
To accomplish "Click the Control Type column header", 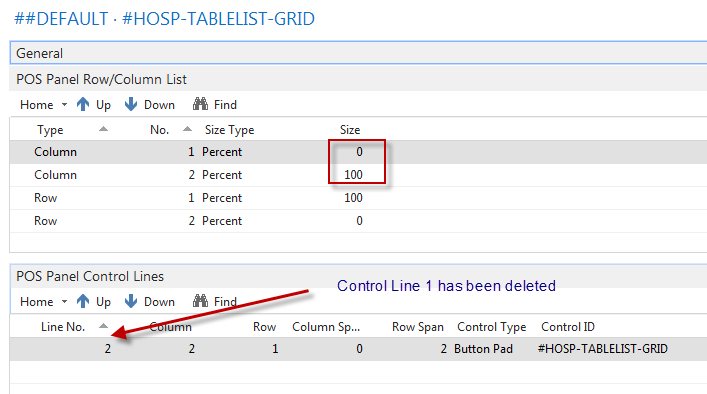I will pyautogui.click(x=491, y=327).
